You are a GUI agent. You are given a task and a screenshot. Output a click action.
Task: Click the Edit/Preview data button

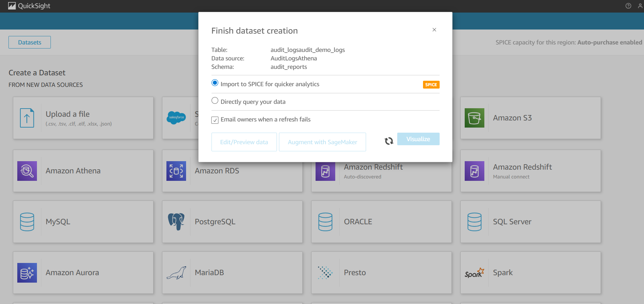(244, 142)
